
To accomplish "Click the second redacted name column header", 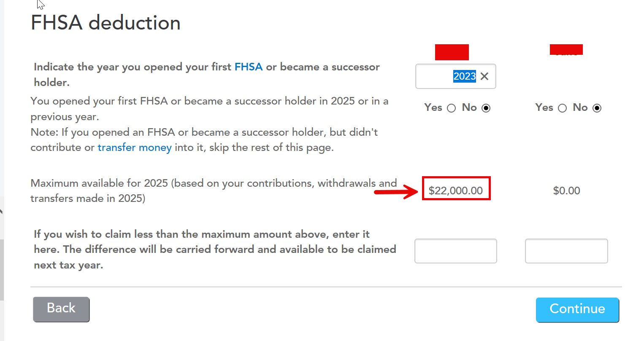I will pyautogui.click(x=566, y=50).
